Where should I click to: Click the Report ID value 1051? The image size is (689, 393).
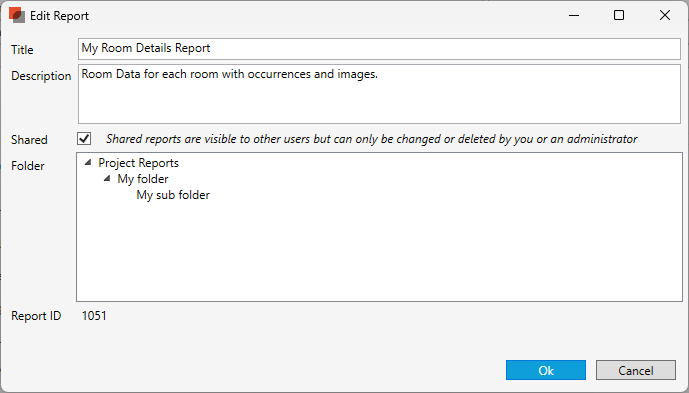94,316
